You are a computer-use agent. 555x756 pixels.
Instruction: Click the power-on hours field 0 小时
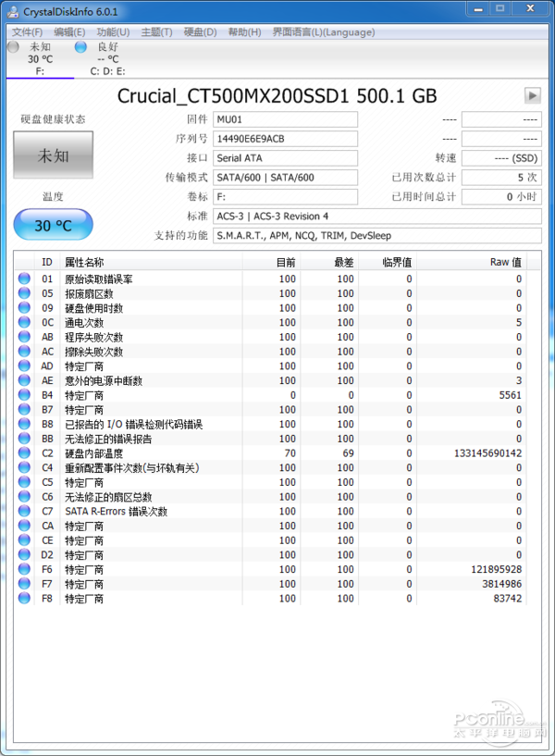coord(501,197)
